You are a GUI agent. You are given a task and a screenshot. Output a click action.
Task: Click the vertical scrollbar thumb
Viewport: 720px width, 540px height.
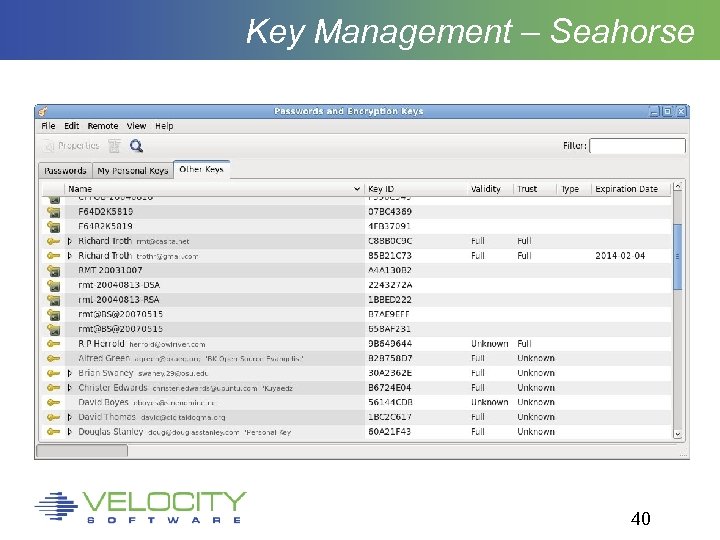click(x=678, y=257)
